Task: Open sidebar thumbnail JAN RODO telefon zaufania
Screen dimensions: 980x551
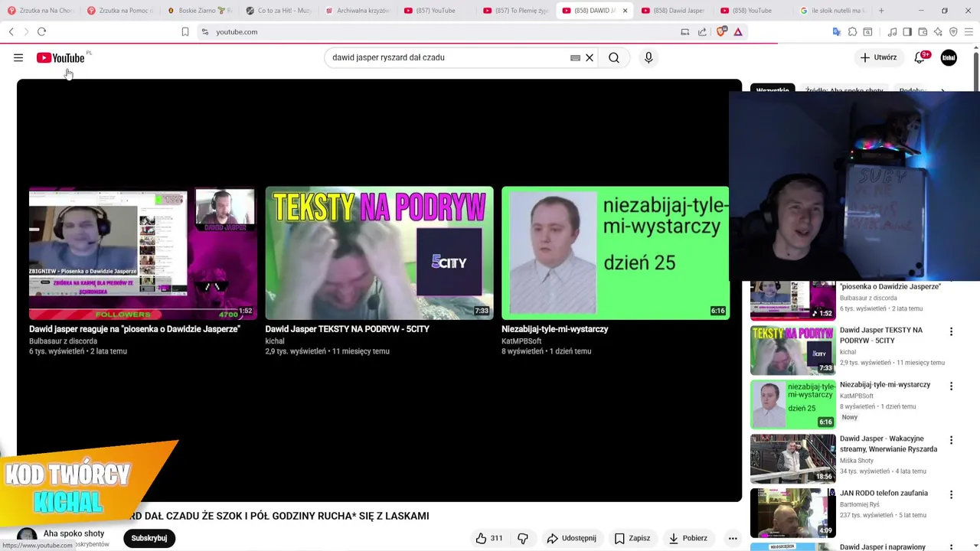Action: pyautogui.click(x=793, y=513)
